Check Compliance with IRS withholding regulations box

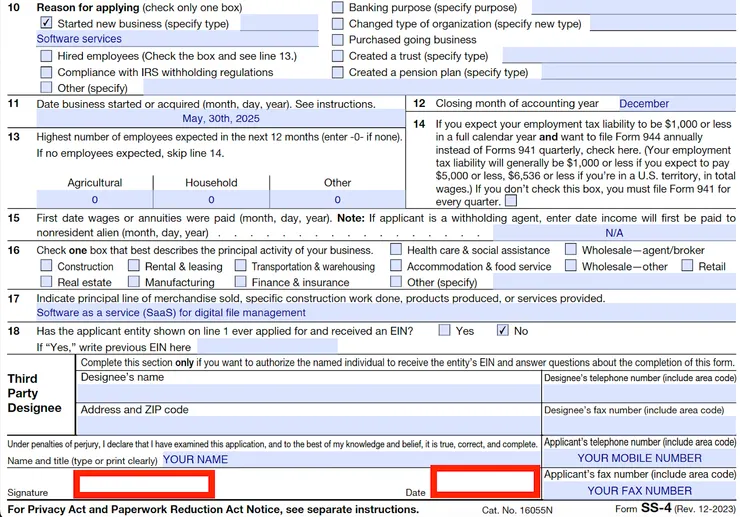click(46, 72)
